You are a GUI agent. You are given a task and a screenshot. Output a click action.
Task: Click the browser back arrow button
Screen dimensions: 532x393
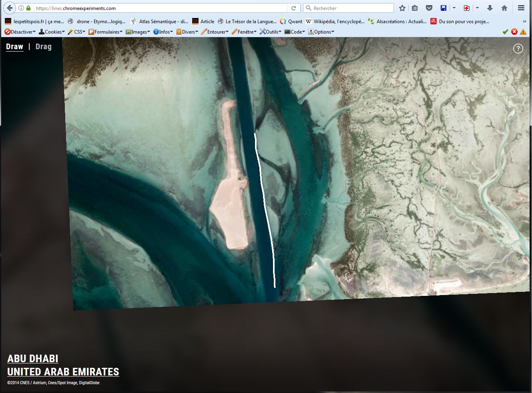click(10, 8)
